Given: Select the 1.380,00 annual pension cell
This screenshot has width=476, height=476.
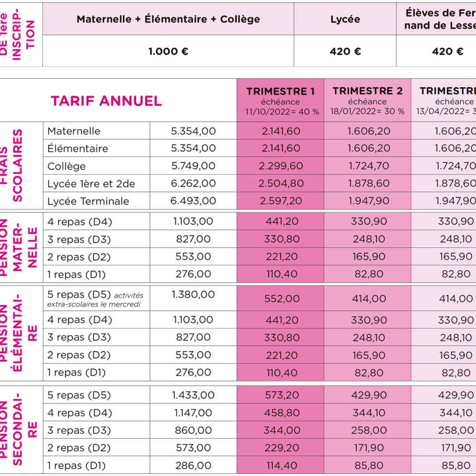Looking at the screenshot, I should click(193, 295).
